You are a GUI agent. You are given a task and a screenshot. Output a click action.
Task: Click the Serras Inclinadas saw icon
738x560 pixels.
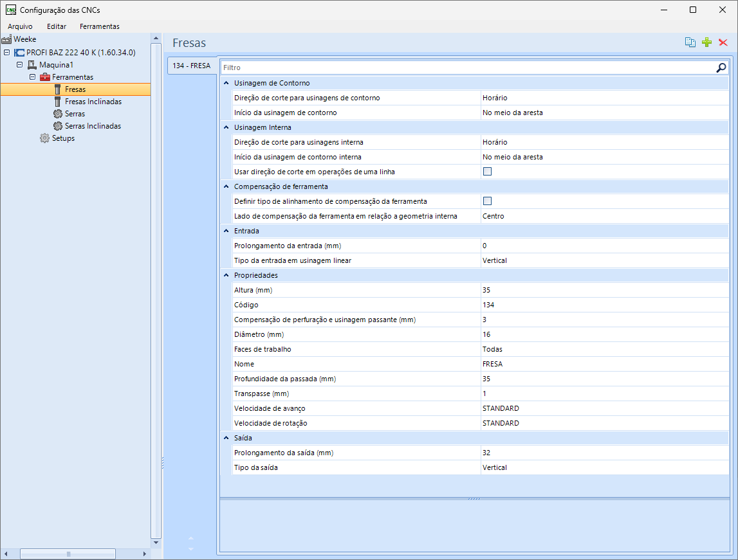(58, 126)
